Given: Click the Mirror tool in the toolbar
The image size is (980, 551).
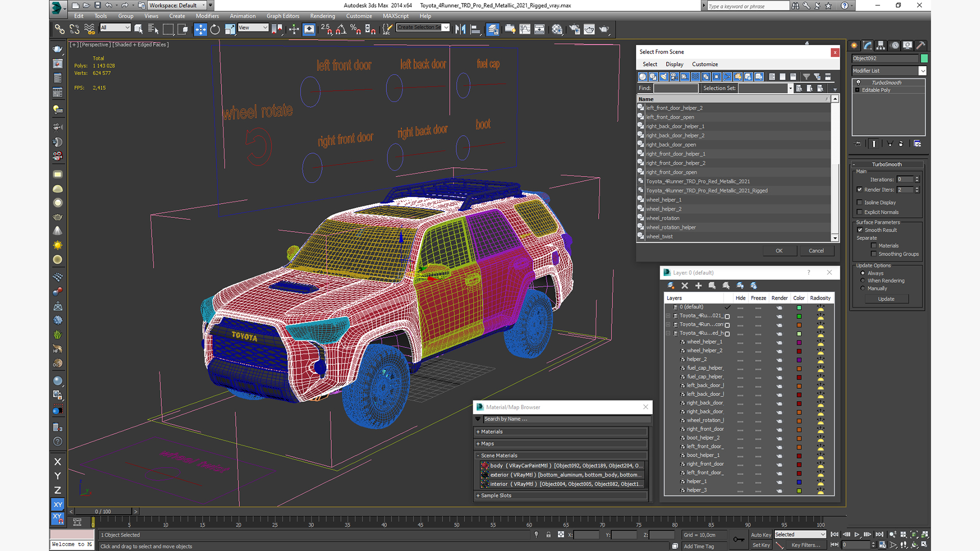Looking at the screenshot, I should [x=460, y=30].
